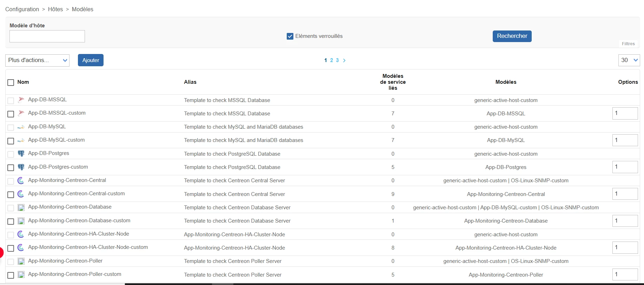
Task: Click the App-DB-Postgres elephant icon
Action: [21, 153]
